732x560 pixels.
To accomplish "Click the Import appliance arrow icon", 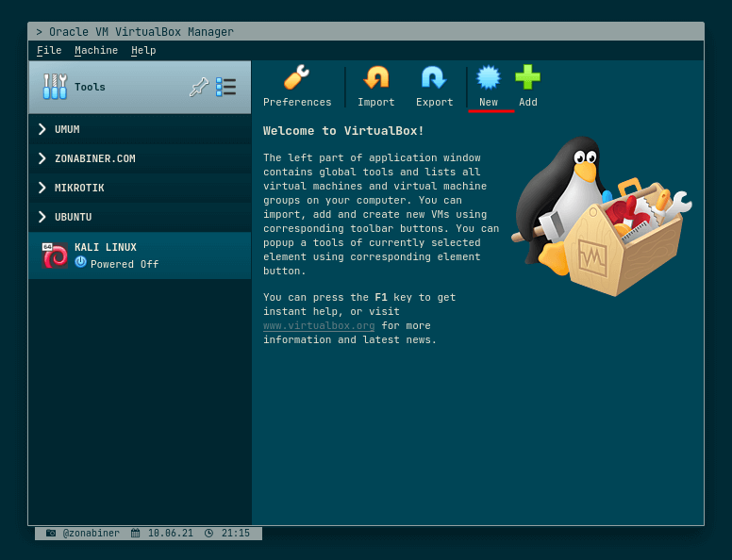I will click(375, 77).
